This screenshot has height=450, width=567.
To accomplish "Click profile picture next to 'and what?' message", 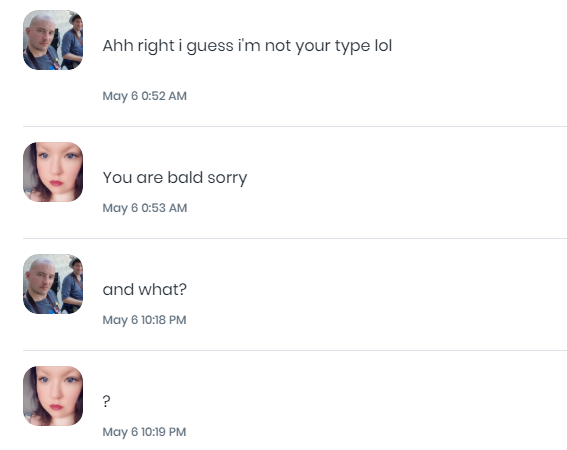I will (x=53, y=284).
